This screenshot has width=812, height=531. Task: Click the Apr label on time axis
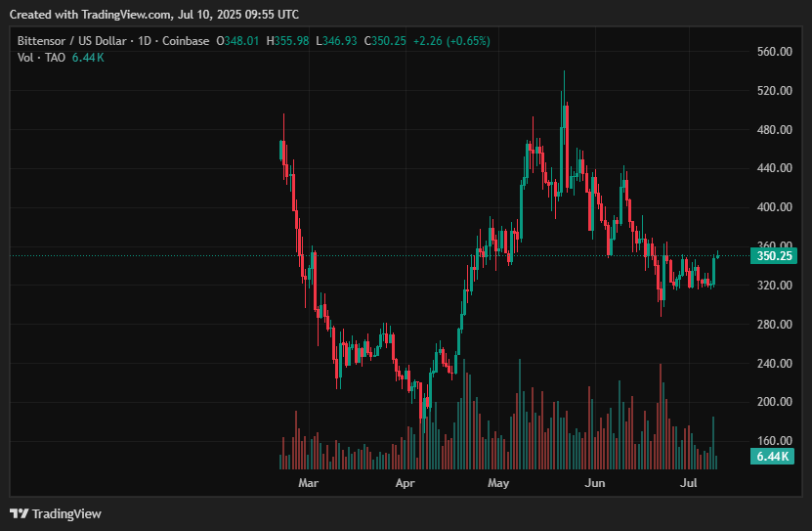pos(405,483)
